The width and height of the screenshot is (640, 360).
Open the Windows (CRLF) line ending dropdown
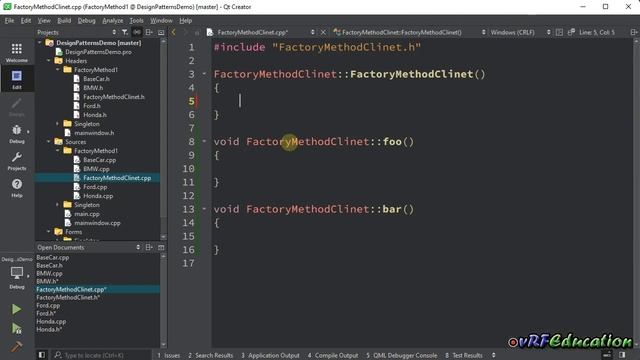(x=520, y=32)
